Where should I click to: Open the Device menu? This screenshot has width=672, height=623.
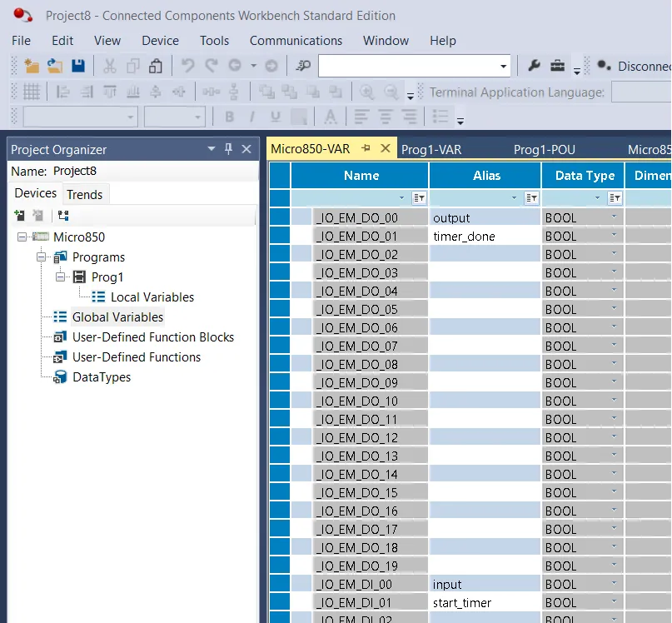[160, 41]
